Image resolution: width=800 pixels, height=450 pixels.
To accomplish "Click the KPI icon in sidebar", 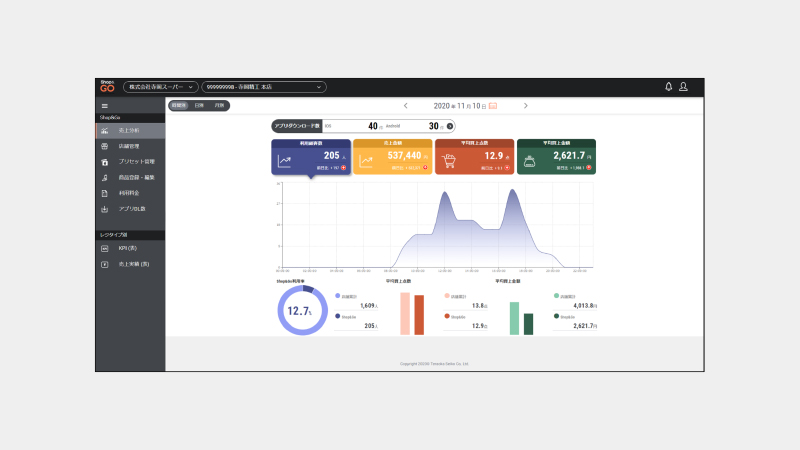I will click(x=105, y=248).
